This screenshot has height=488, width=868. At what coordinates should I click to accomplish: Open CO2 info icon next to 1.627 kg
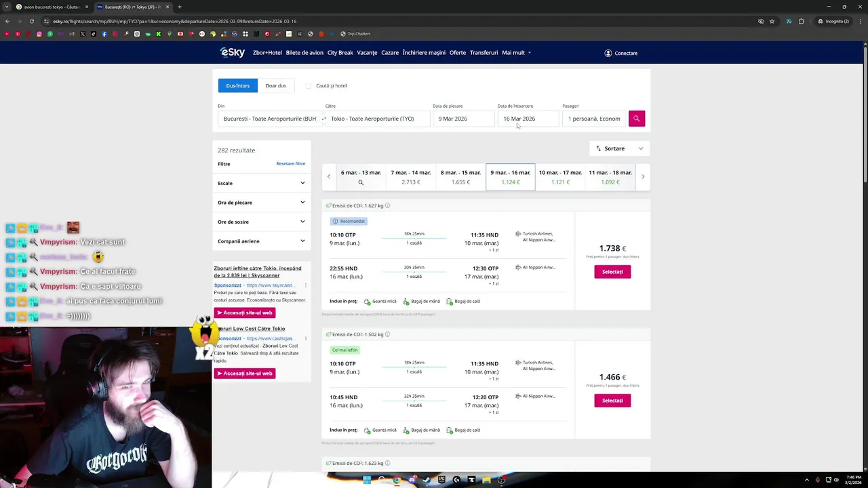click(387, 205)
